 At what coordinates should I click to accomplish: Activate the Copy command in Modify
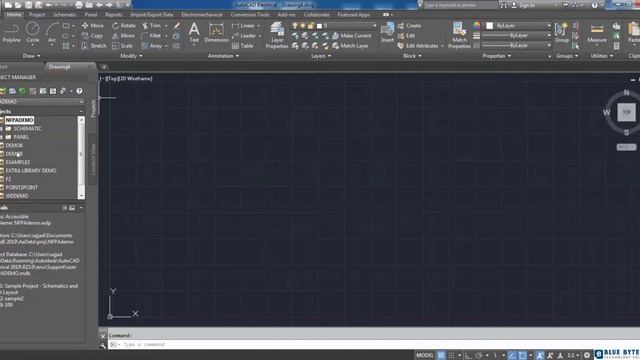(92, 36)
